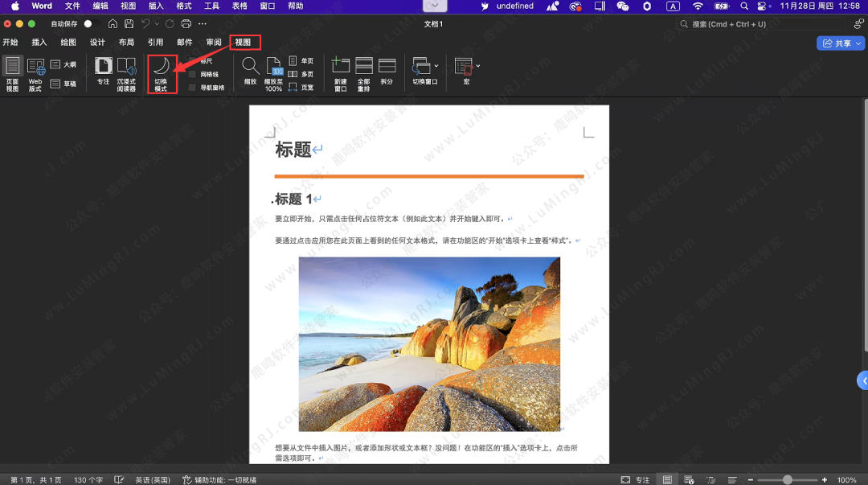Click the Arrange All (全部重排) icon
868x485 pixels.
[363, 66]
